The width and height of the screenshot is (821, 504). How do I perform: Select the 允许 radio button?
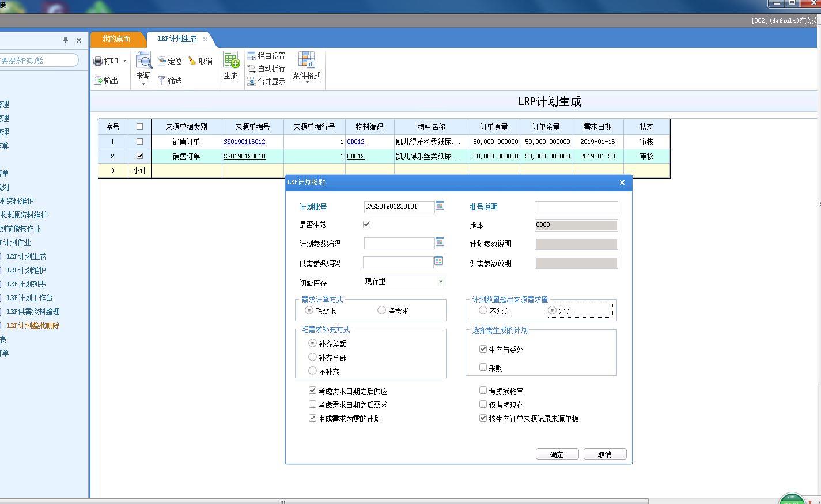click(x=552, y=310)
